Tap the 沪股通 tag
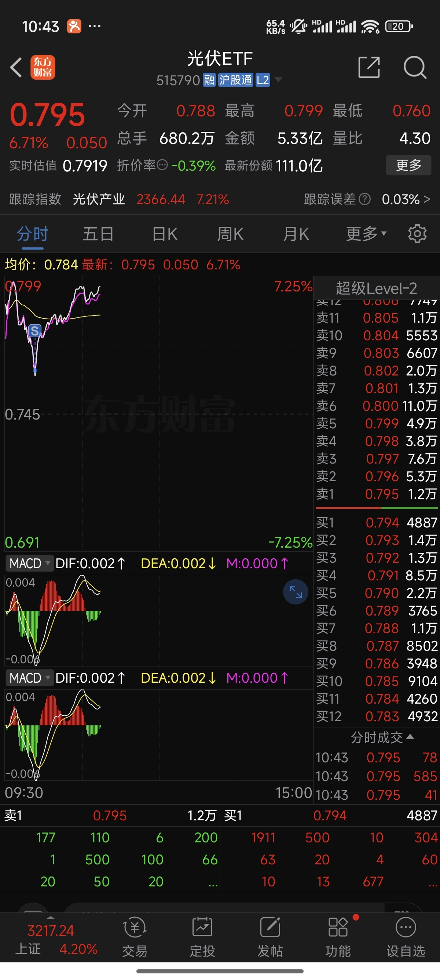 pos(235,80)
